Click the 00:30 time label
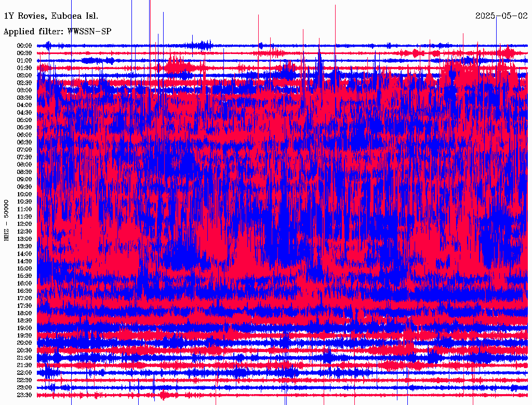Screen dimensions: 532x405 click(24, 53)
